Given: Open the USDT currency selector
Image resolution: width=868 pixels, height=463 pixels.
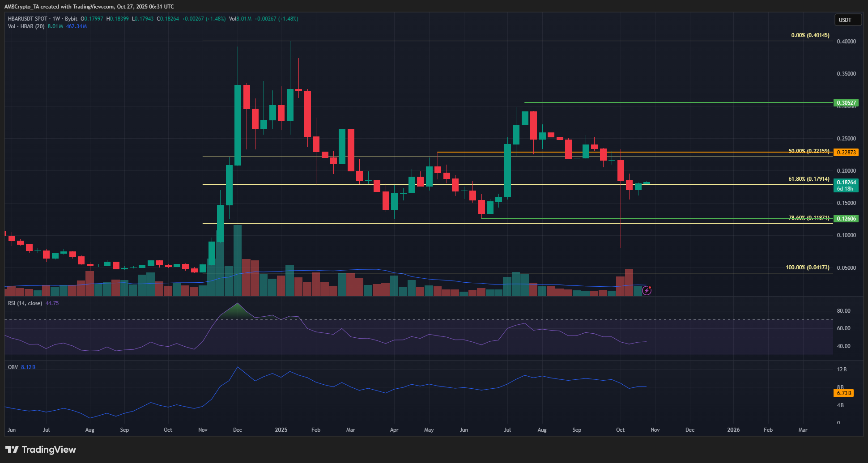Looking at the screenshot, I should tap(847, 20).
